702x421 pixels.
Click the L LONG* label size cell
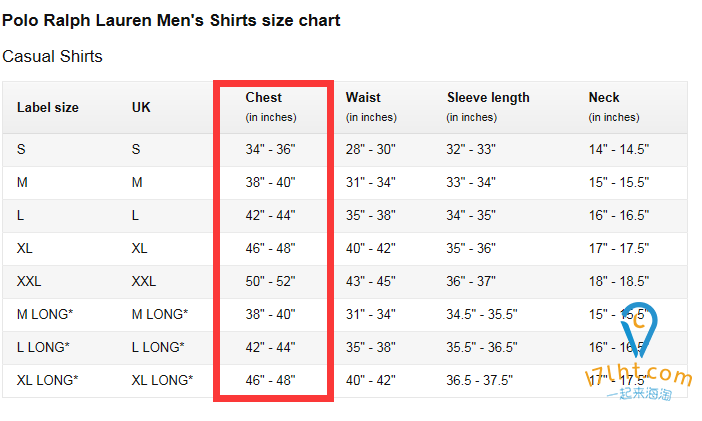[43, 347]
